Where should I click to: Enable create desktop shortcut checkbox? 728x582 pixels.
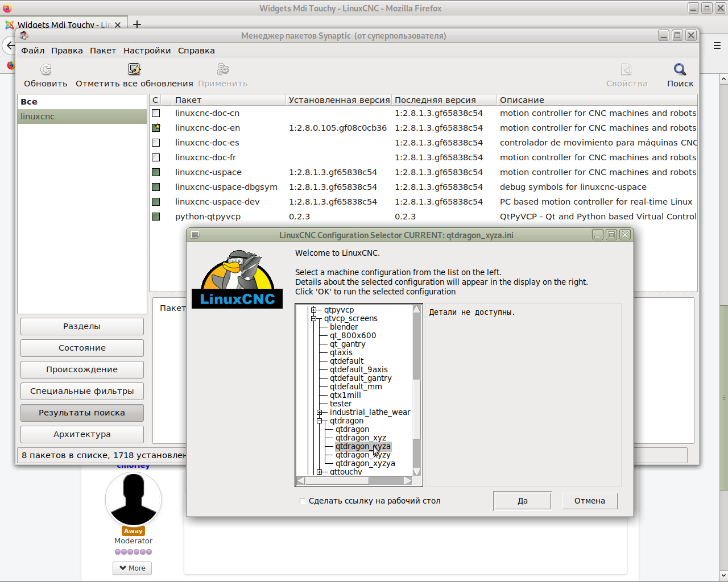(x=303, y=501)
